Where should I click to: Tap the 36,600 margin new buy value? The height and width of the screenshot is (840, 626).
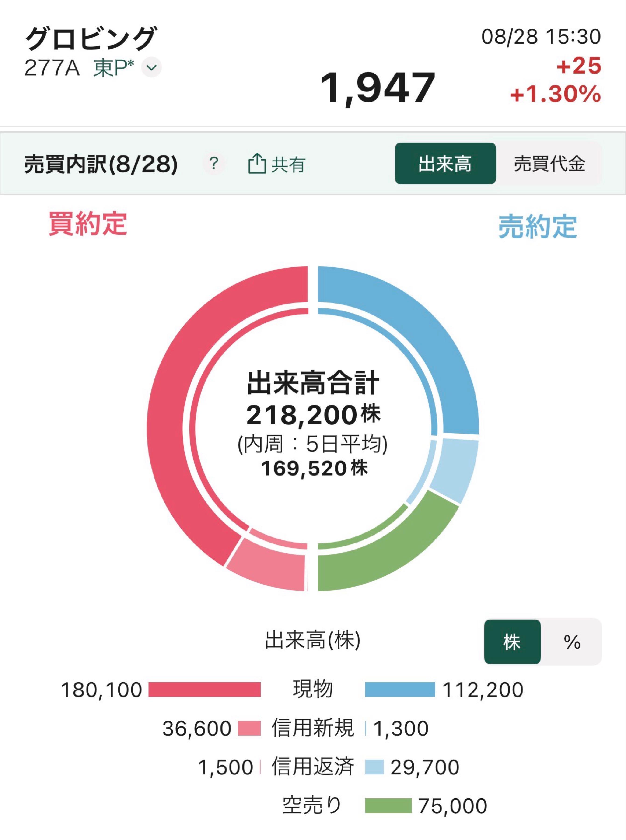pos(197,728)
